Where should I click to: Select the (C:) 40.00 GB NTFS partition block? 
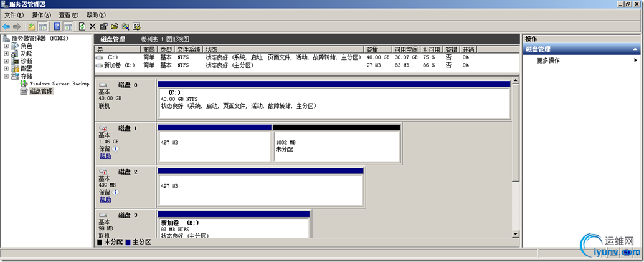pos(334,100)
